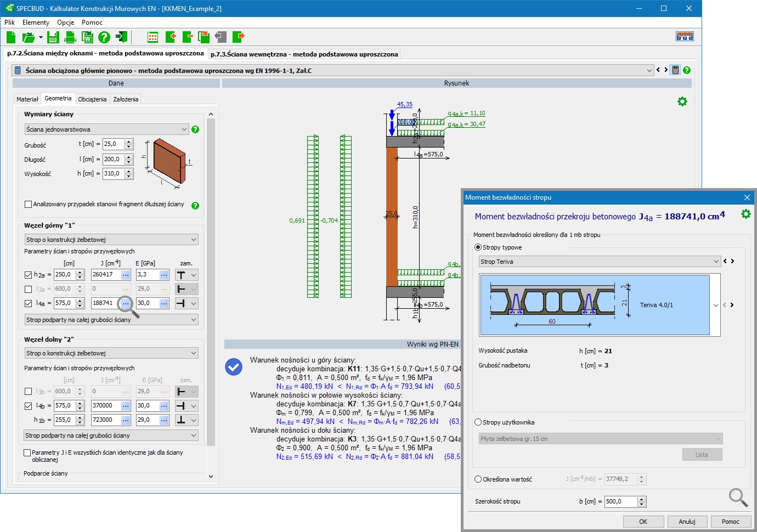Click the export to Word icon
757x532 pixels.
tap(87, 37)
